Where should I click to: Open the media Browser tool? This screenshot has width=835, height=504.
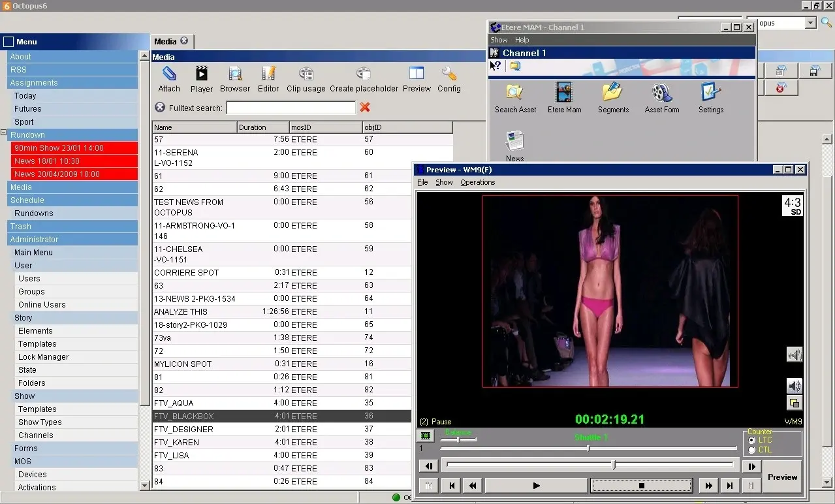click(x=235, y=74)
